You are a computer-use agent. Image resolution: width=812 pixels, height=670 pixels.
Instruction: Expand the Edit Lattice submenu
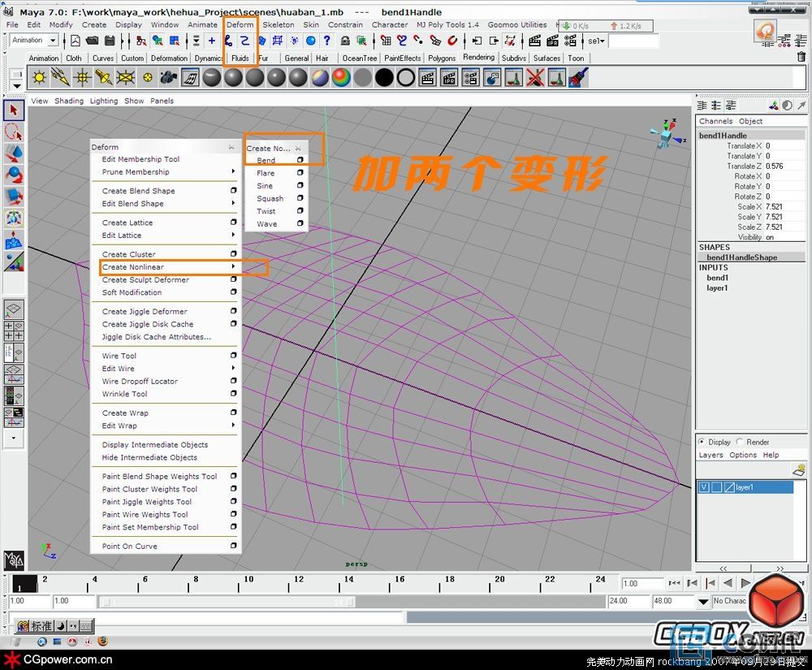[234, 235]
